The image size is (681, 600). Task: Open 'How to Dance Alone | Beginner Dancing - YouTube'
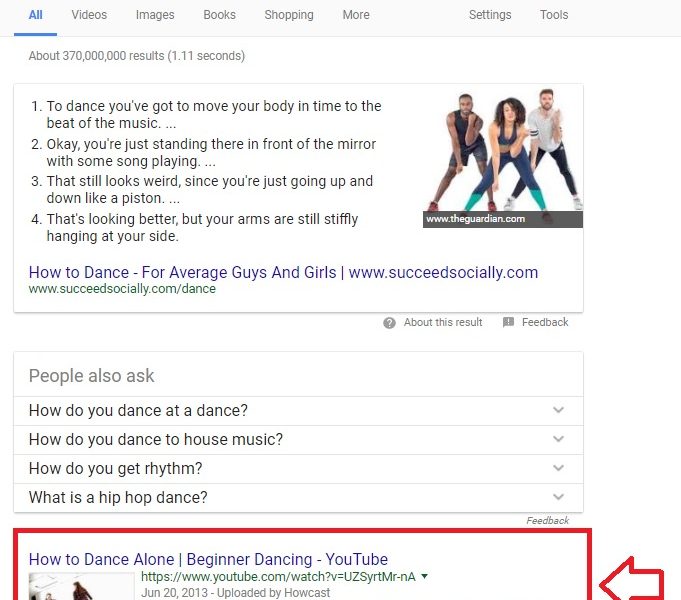coord(208,559)
